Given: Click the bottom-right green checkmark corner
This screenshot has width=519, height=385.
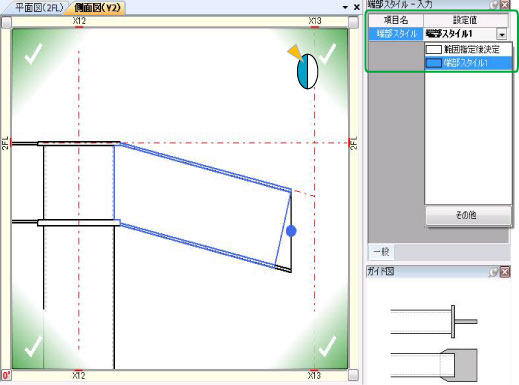Looking at the screenshot, I should (x=327, y=346).
